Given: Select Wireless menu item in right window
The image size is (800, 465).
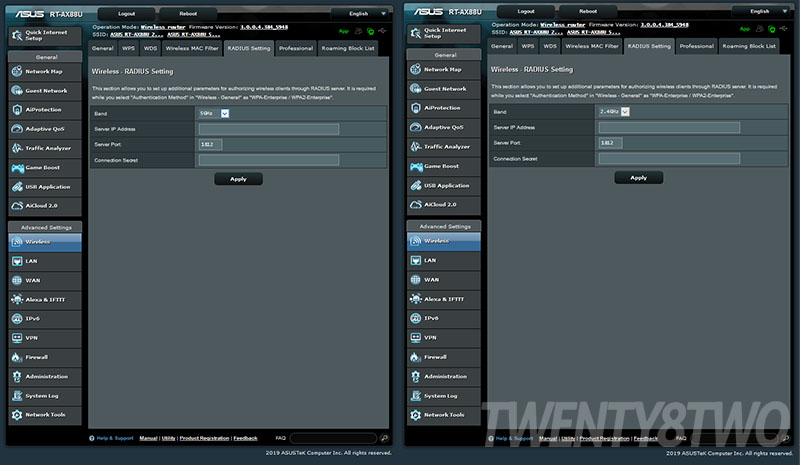Looking at the screenshot, I should pos(444,241).
